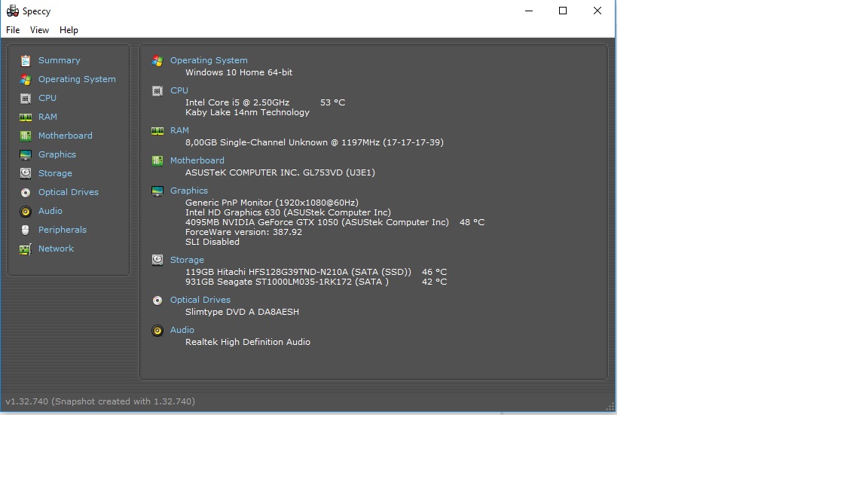868x488 pixels.
Task: Click the Intel HD Graphics 630 line
Action: [288, 212]
